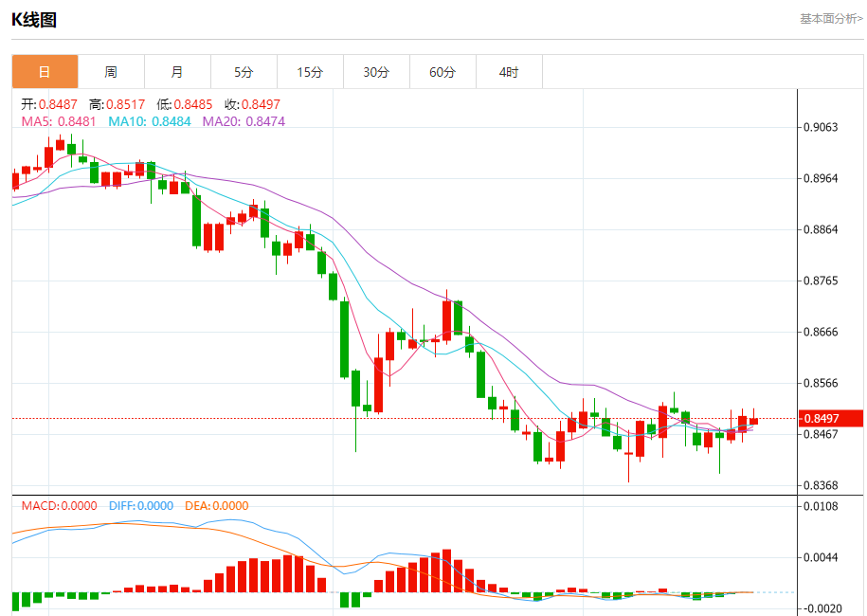This screenshot has width=867, height=616.
Task: Click the MA5: 0.8481 indicator label
Action: click(59, 121)
